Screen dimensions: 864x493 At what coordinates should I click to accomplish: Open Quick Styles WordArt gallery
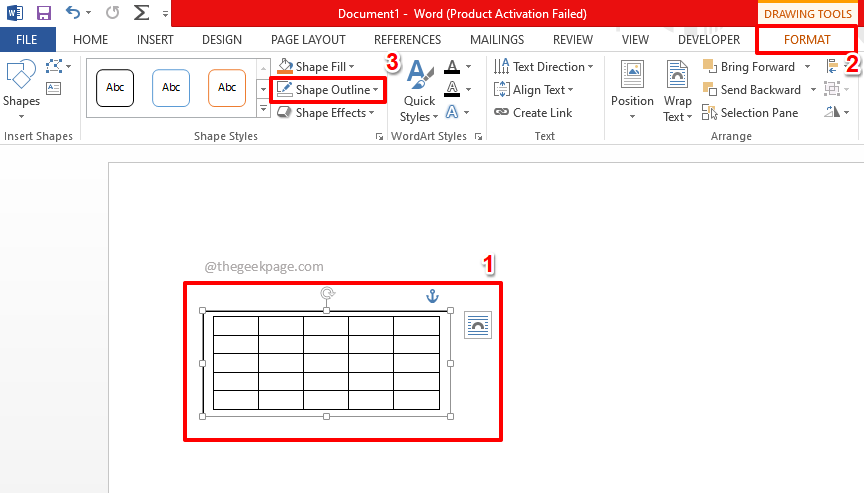(419, 92)
